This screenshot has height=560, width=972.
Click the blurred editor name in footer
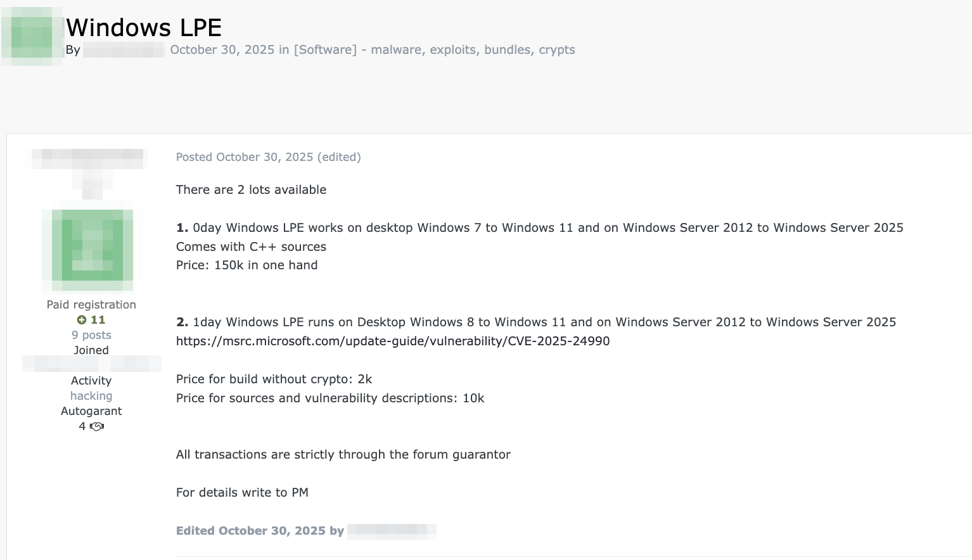(x=392, y=531)
